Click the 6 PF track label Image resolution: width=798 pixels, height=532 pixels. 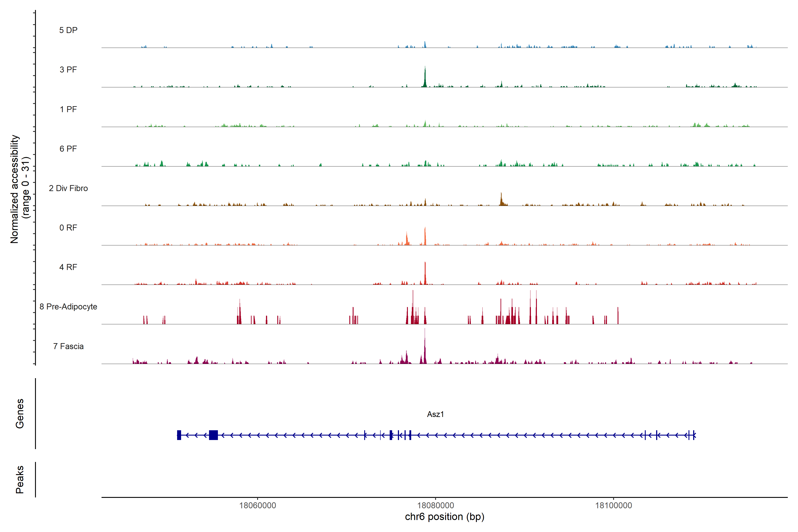click(68, 149)
